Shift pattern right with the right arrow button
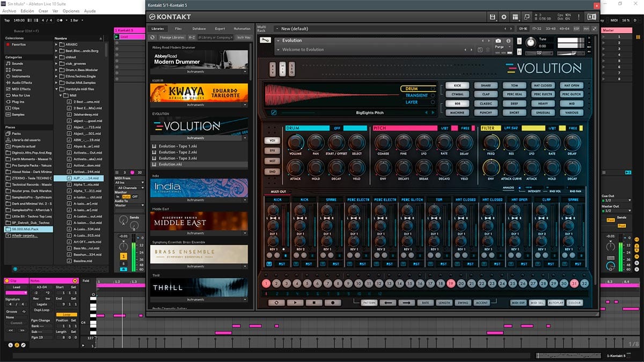This screenshot has width=644, height=362. click(x=406, y=302)
